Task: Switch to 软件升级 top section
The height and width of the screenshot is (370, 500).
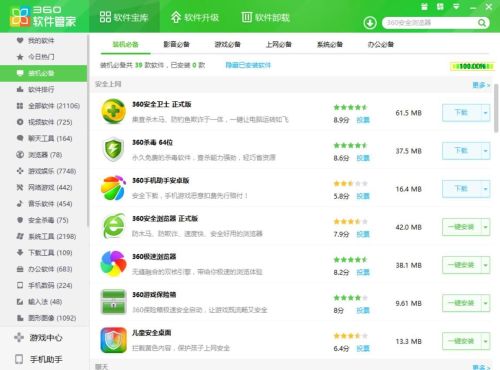Action: coord(195,17)
